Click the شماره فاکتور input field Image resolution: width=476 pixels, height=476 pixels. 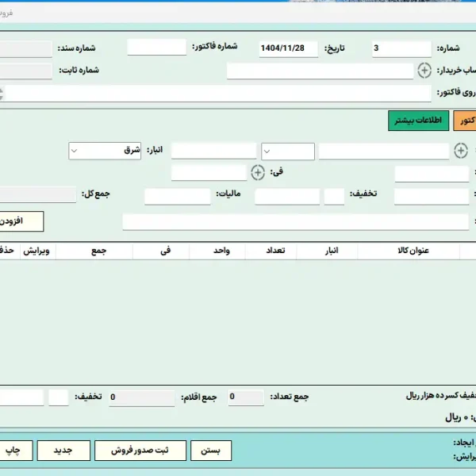pos(156,48)
